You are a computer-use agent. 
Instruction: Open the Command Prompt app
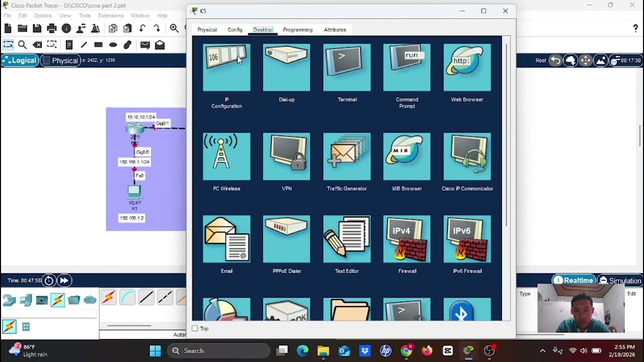407,67
